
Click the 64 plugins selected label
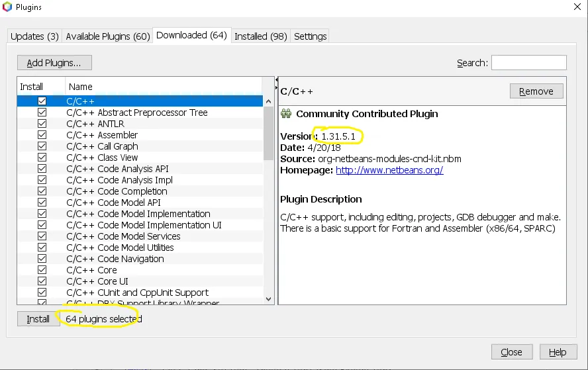[103, 319]
